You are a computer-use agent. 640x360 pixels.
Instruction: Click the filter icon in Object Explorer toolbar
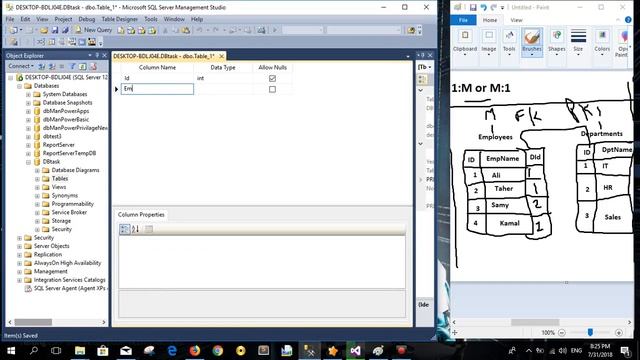coord(72,66)
